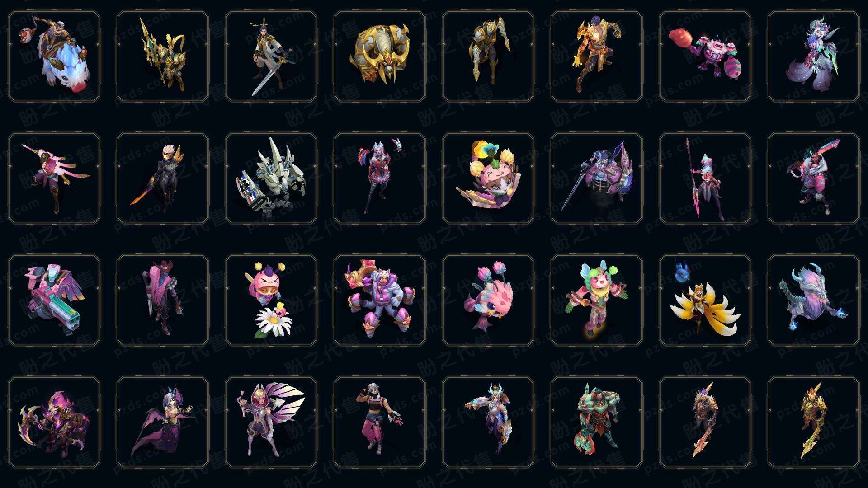Select the purple hooded reaper with scythes
This screenshot has width=868, height=488.
[54, 422]
